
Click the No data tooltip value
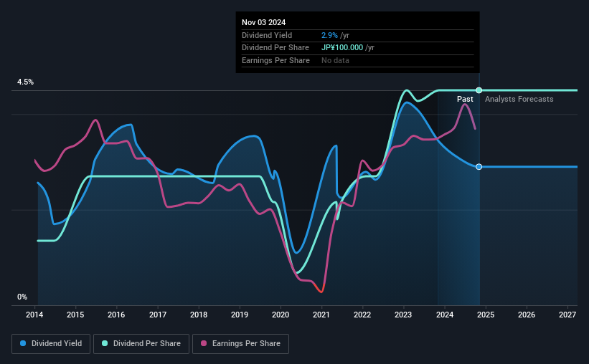[335, 60]
